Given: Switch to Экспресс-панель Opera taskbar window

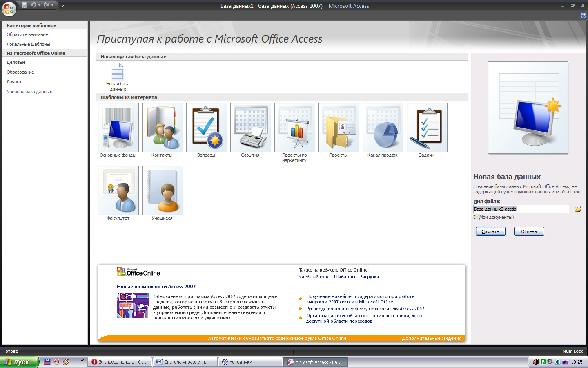Looking at the screenshot, I should [120, 362].
